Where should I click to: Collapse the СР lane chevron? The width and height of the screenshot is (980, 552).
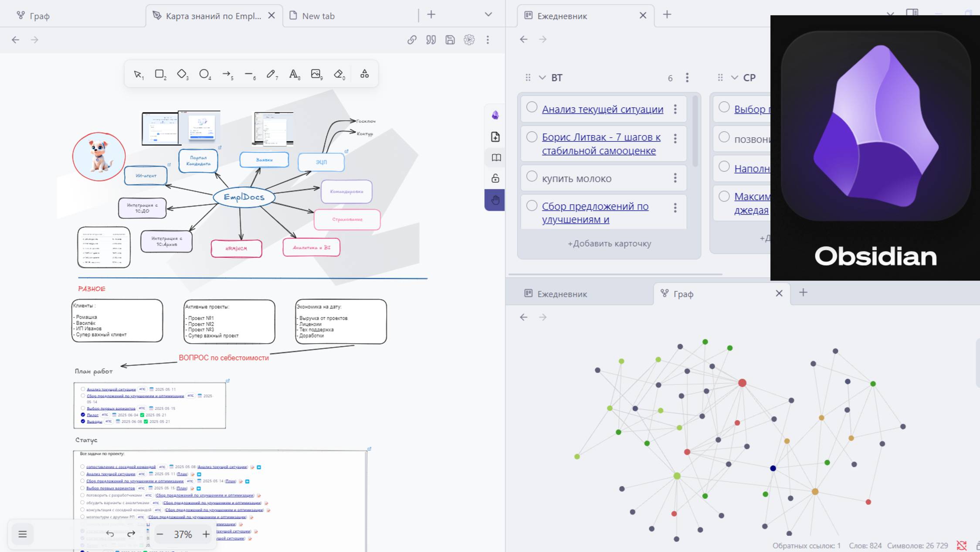(x=734, y=78)
